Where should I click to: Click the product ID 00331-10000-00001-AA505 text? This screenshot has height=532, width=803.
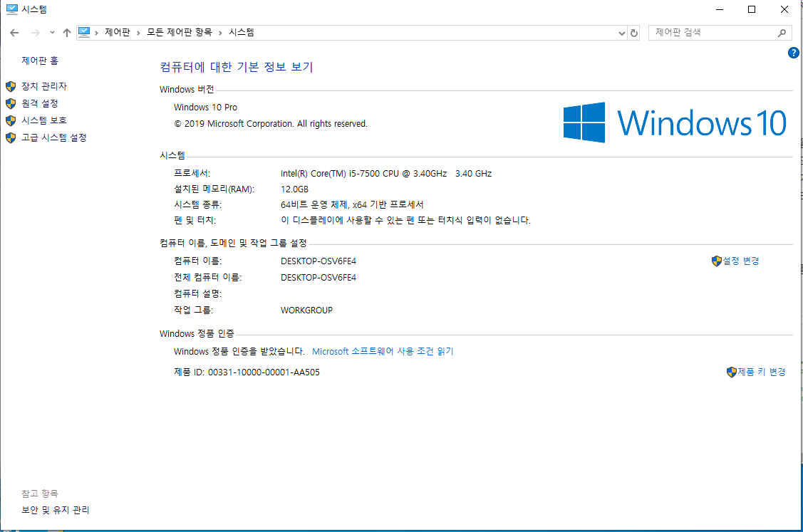(x=247, y=372)
